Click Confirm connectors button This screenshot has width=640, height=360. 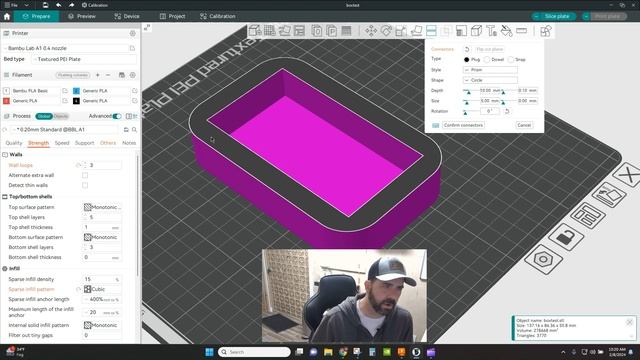463,125
